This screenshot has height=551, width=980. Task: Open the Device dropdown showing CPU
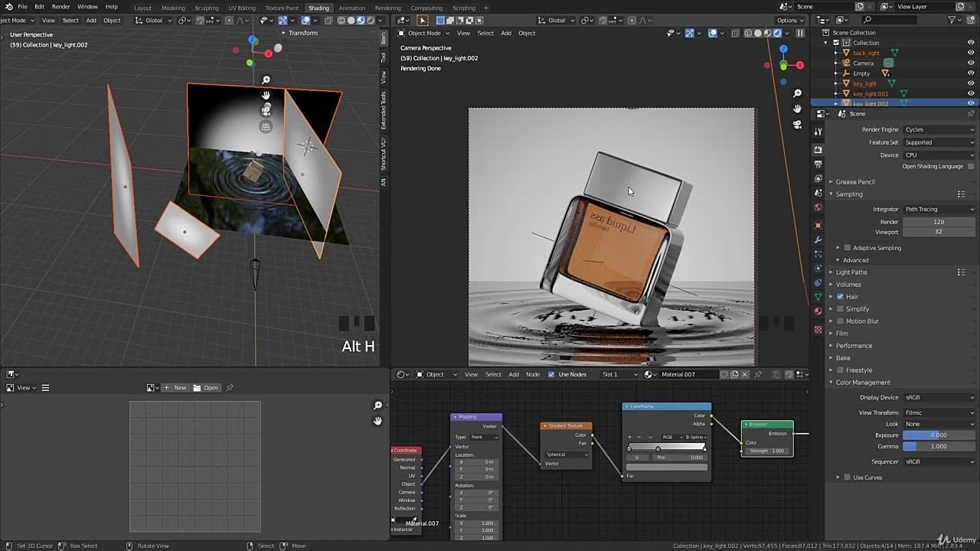pos(939,155)
